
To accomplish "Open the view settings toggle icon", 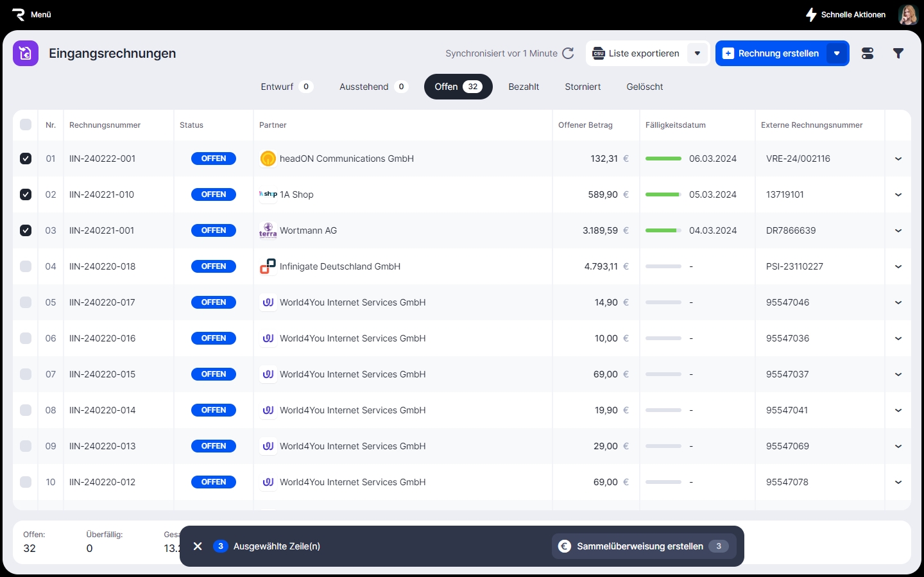I will (x=868, y=53).
